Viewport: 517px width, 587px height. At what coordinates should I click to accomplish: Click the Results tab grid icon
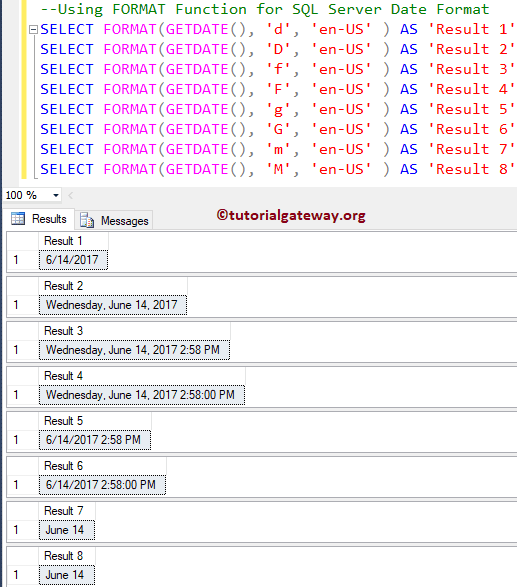tap(18, 218)
